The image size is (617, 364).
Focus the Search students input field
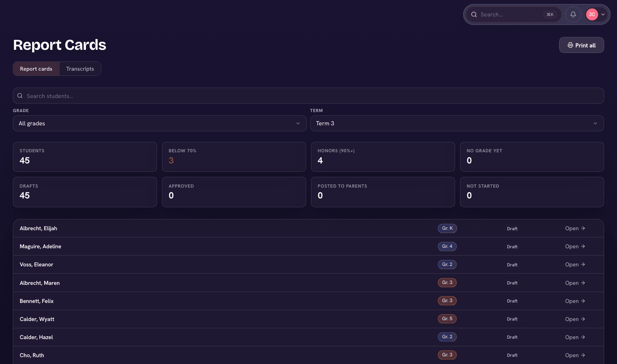(308, 96)
